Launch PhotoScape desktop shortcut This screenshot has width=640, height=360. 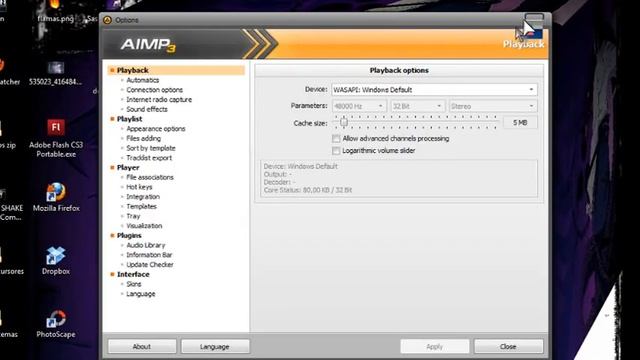(x=56, y=324)
